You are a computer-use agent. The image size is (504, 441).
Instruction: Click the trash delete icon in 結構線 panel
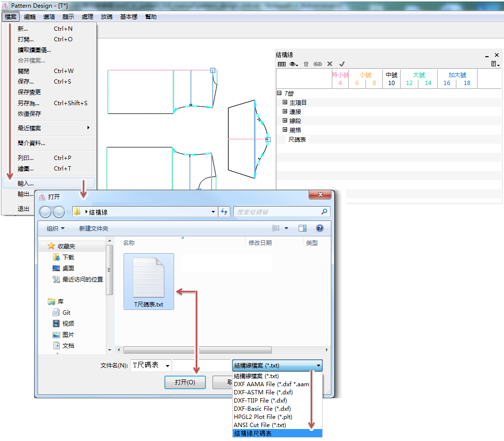coord(306,64)
